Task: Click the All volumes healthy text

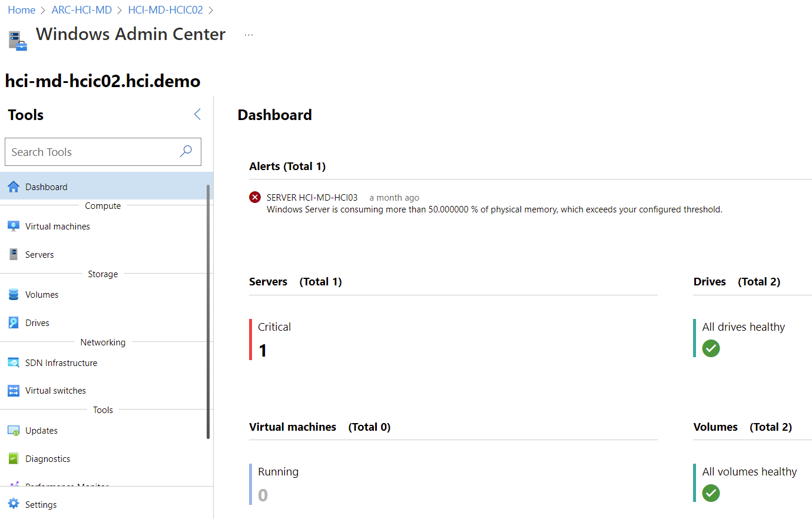Action: coord(750,472)
